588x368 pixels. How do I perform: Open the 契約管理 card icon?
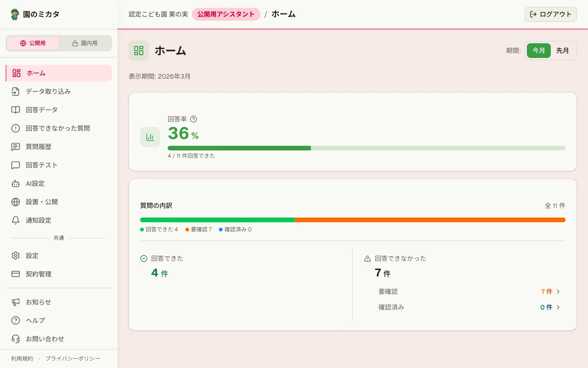click(x=16, y=274)
